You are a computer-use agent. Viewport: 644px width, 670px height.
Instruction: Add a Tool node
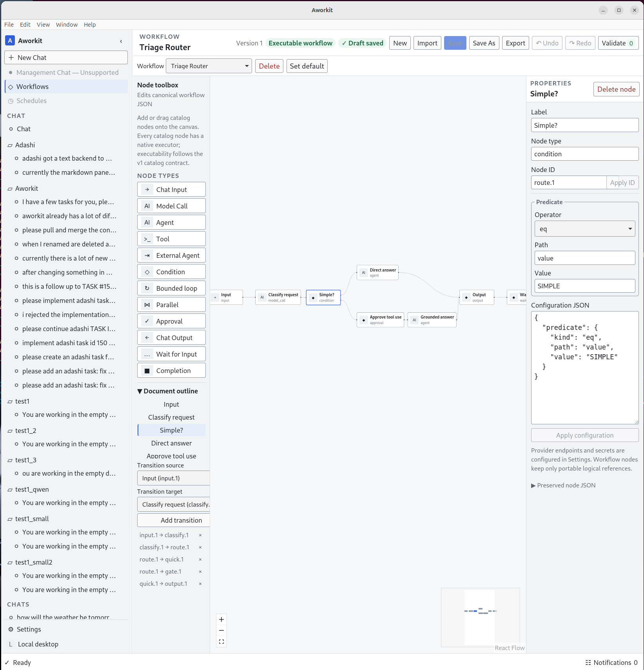point(171,239)
